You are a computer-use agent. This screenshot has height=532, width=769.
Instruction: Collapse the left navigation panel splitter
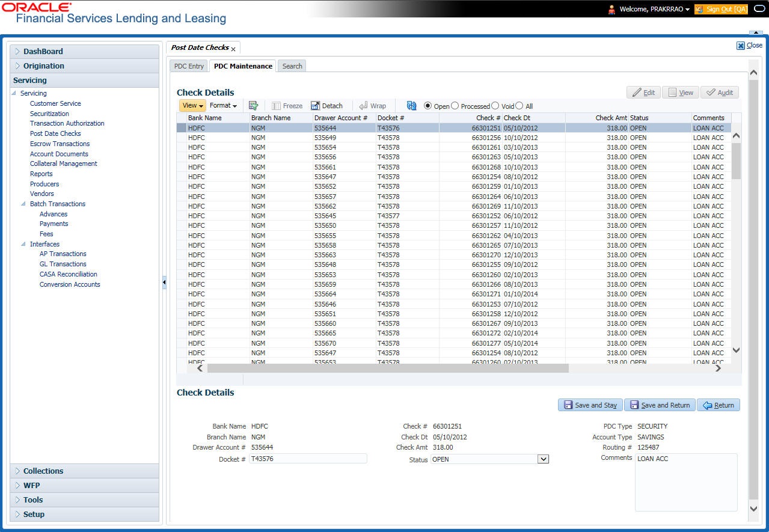coord(164,283)
